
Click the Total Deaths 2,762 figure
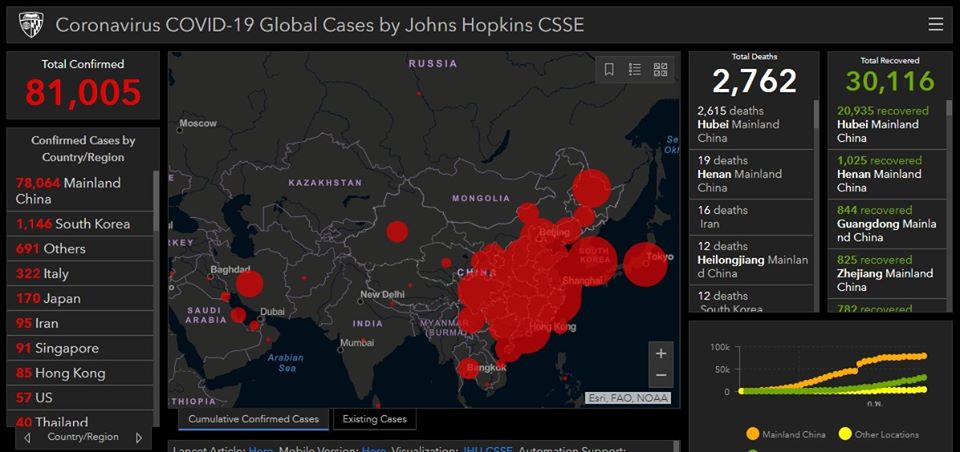coord(754,81)
